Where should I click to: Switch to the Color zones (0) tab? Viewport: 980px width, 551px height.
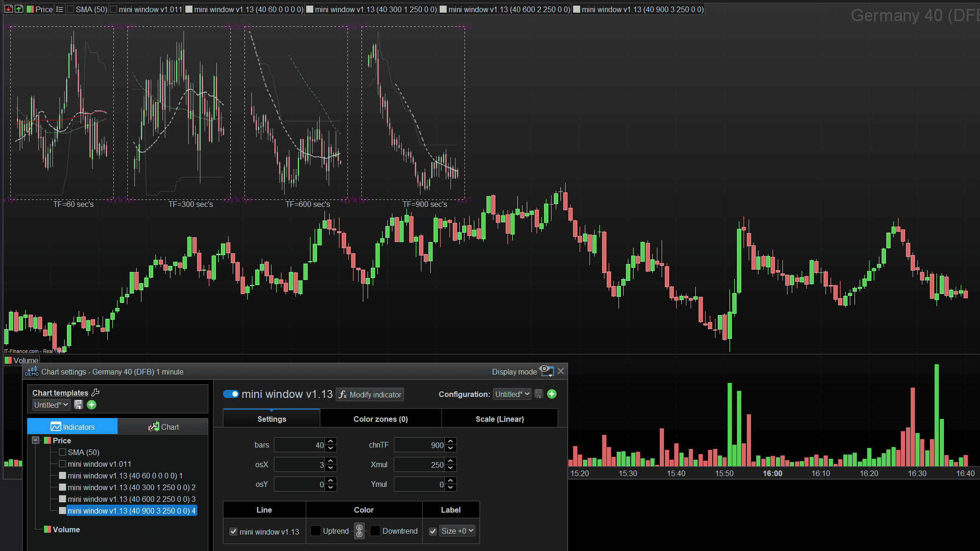(x=381, y=419)
